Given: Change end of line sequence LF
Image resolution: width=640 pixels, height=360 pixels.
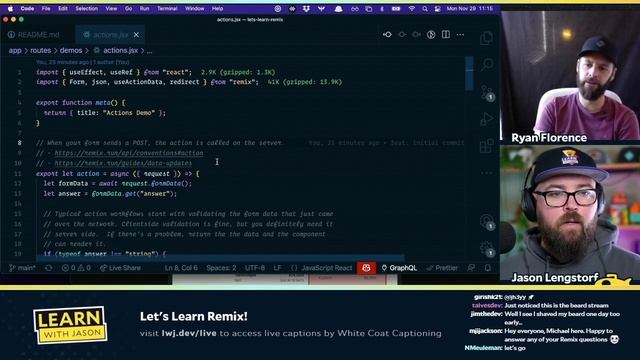Looking at the screenshot, I should coord(278,268).
